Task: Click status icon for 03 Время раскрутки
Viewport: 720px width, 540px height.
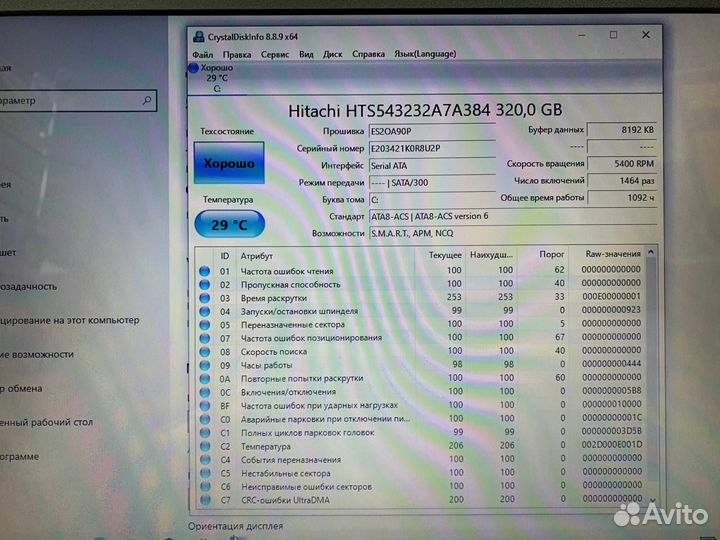Action: point(204,298)
